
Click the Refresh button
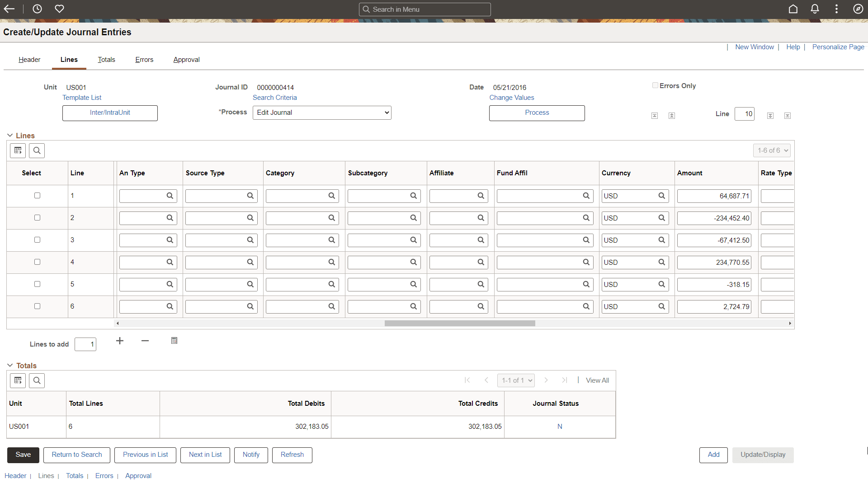292,455
